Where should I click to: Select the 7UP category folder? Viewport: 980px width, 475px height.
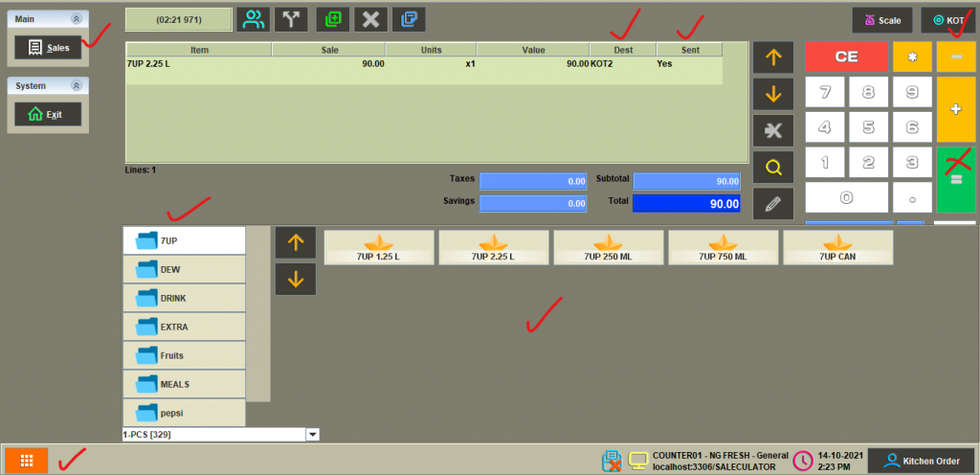184,240
